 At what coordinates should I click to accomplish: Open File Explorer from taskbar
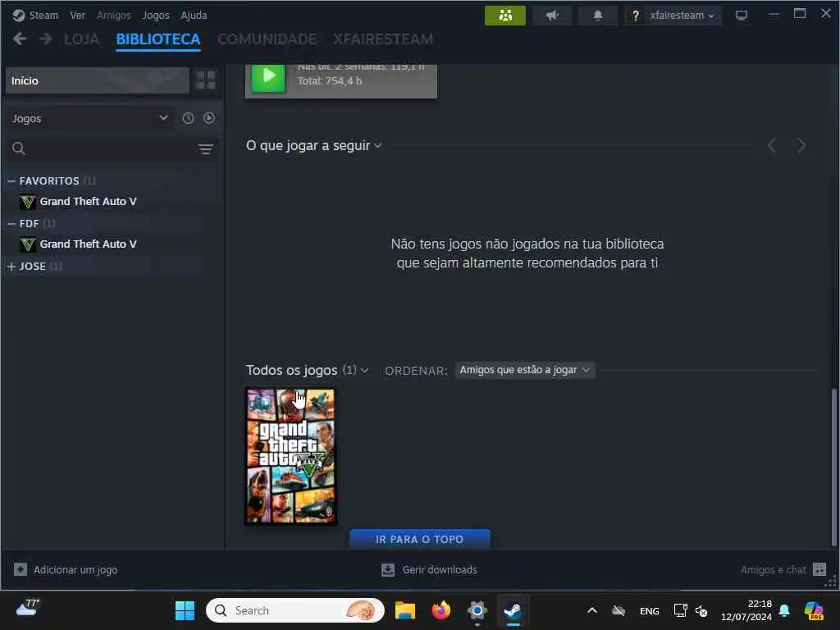405,610
